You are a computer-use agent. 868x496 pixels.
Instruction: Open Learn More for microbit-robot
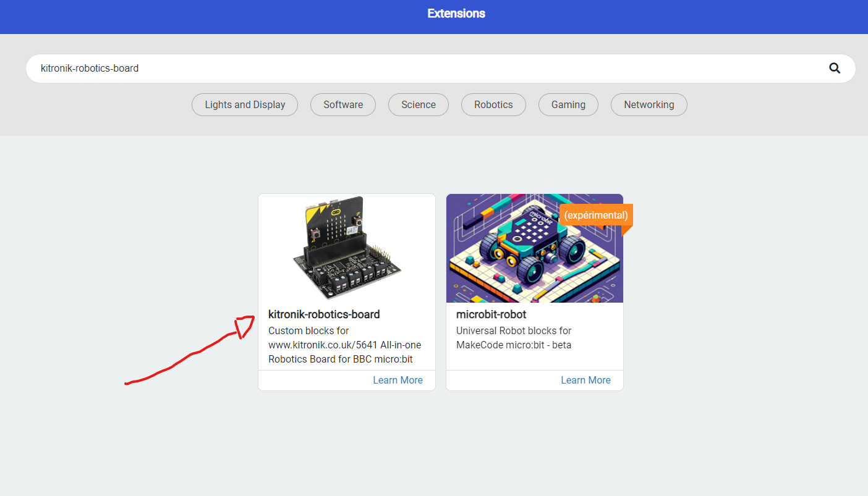585,380
